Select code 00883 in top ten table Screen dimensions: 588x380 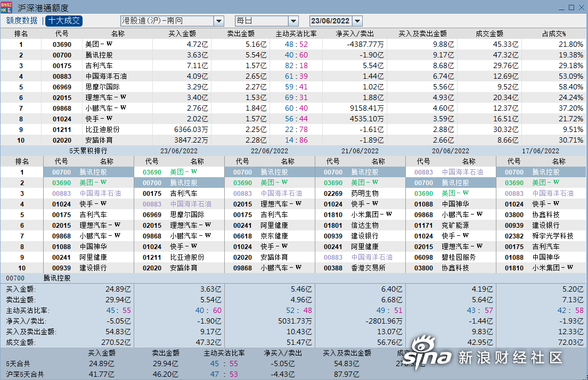[62, 77]
